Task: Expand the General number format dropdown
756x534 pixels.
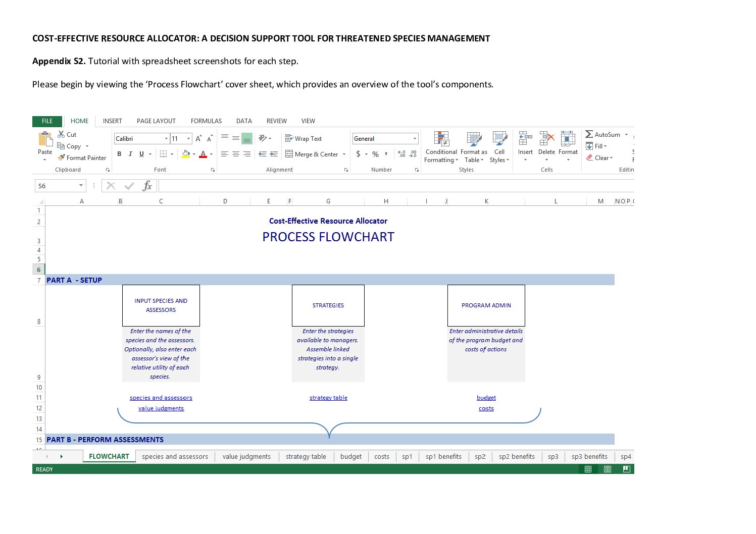Action: 415,139
